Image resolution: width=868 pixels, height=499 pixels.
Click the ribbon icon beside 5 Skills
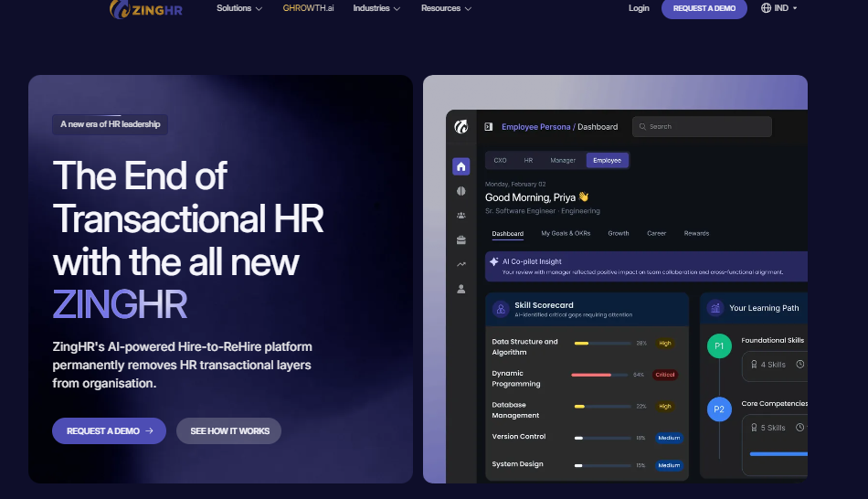click(754, 428)
